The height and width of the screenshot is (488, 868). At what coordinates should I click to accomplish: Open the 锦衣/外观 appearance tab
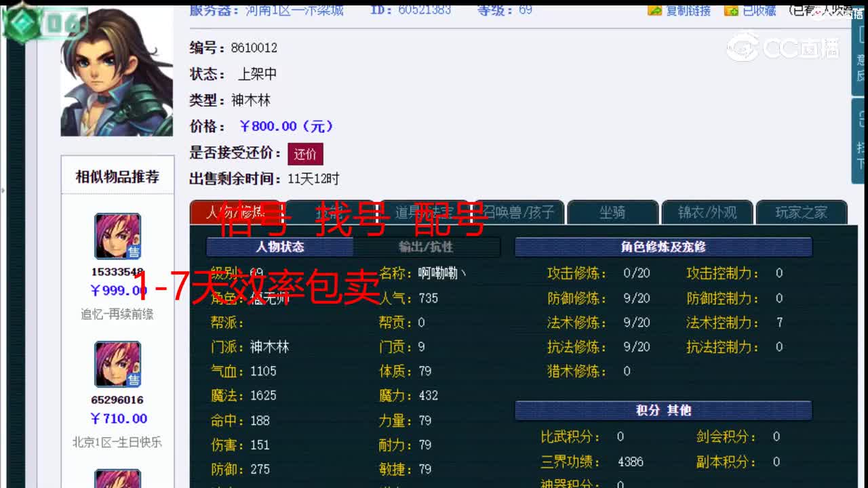(708, 212)
